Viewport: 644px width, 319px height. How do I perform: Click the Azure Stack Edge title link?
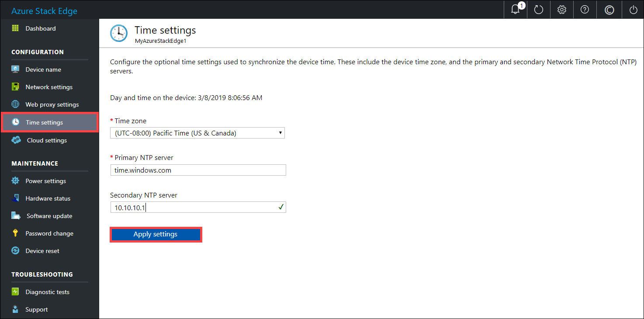pos(44,10)
